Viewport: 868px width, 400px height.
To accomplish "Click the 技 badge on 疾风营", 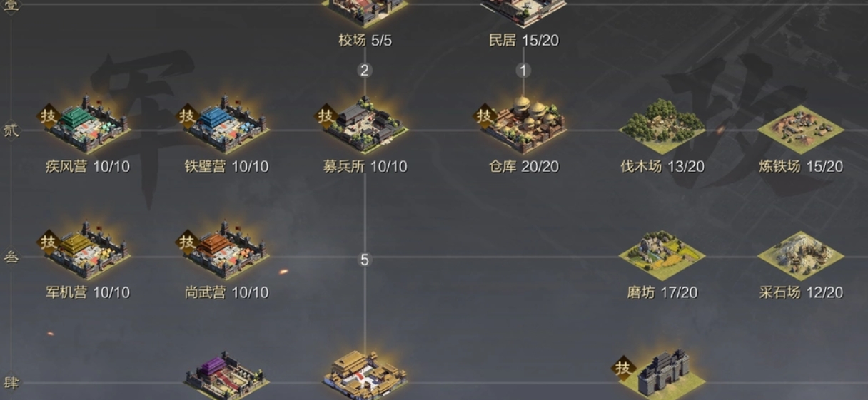I will 48,116.
